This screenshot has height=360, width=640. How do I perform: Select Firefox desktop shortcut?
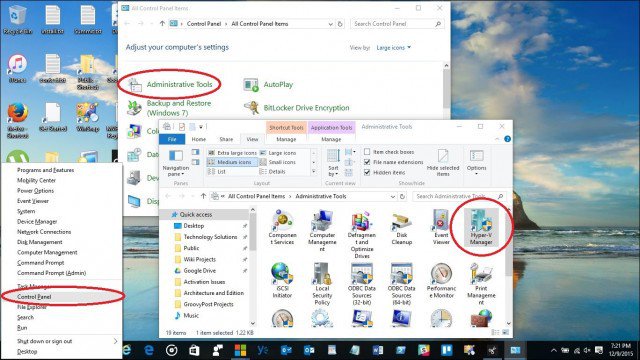click(17, 120)
